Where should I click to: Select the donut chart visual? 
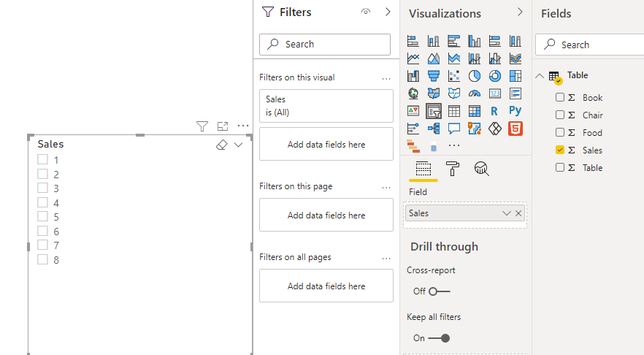click(495, 76)
